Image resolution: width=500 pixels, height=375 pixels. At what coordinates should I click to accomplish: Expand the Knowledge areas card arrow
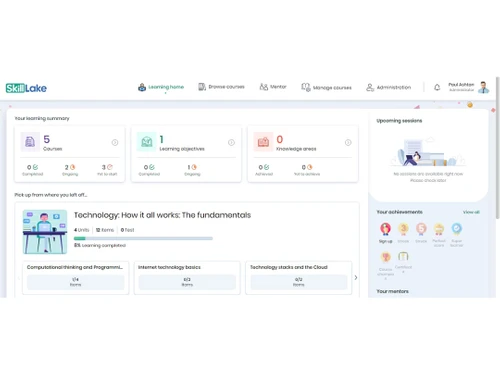[348, 143]
